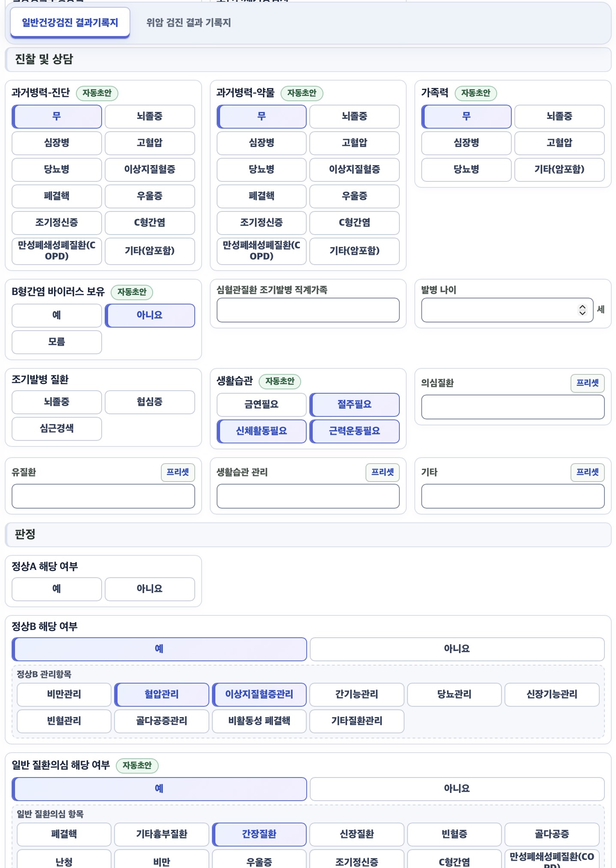Viewport: 616px width, 868px height.
Task: Click 자동초안 badge next to 과거병력-진단
Action: click(x=97, y=93)
